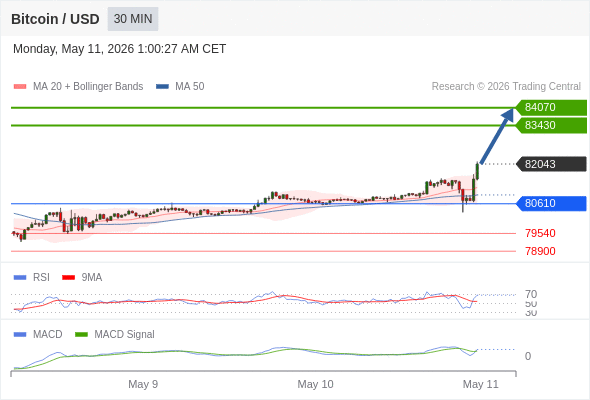Click the 79540 red support level

540,233
